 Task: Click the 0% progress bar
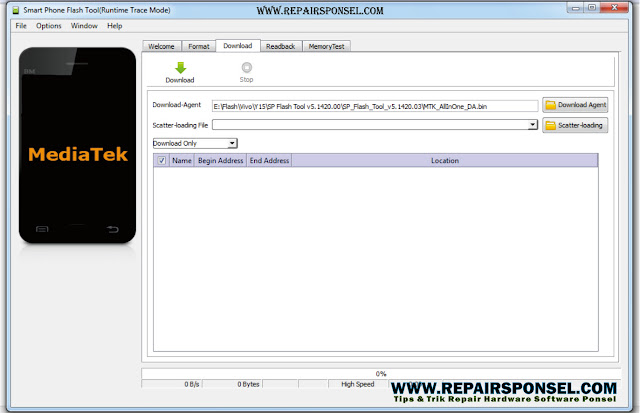click(381, 373)
